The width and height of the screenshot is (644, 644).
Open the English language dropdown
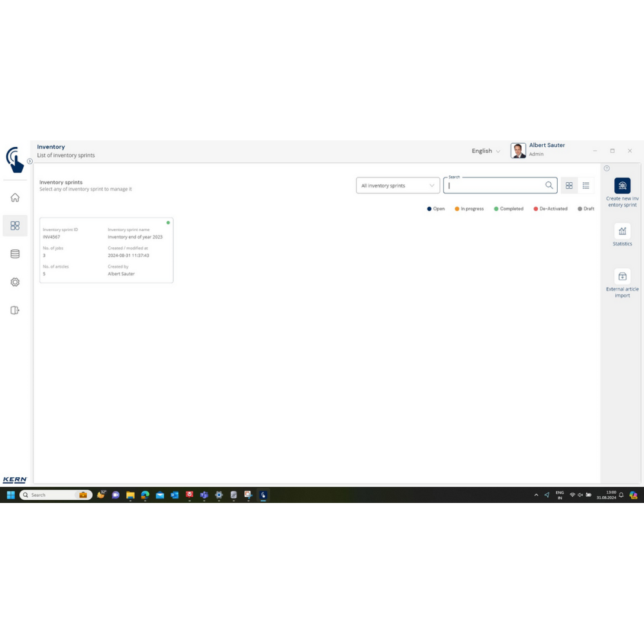coord(486,151)
